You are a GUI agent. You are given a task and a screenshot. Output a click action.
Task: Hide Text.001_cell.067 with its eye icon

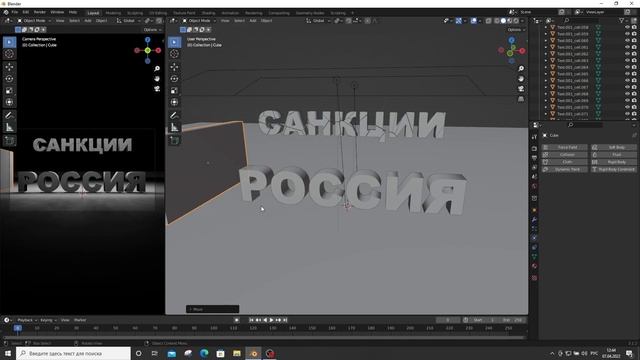pyautogui.click(x=627, y=87)
